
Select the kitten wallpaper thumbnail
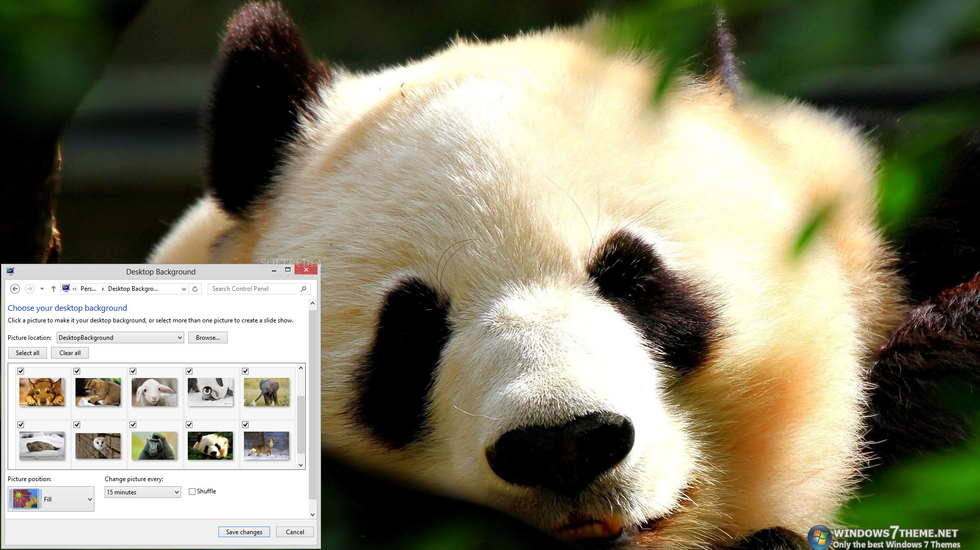point(98,392)
